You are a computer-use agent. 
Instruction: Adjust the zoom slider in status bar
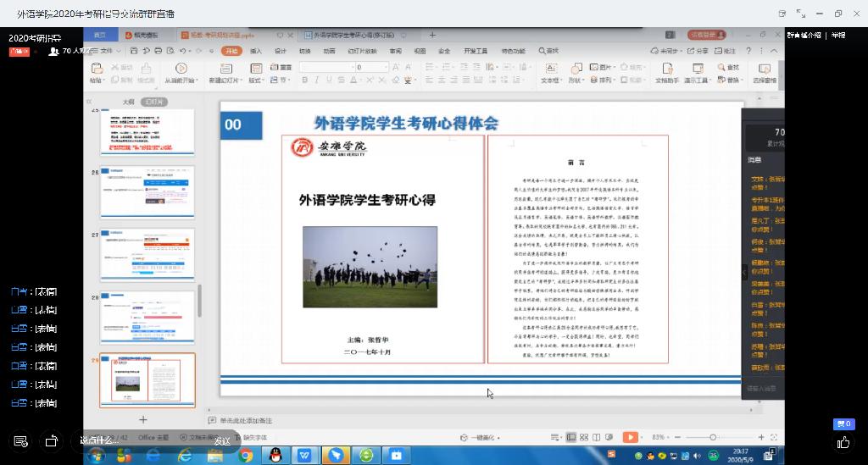pyautogui.click(x=713, y=437)
